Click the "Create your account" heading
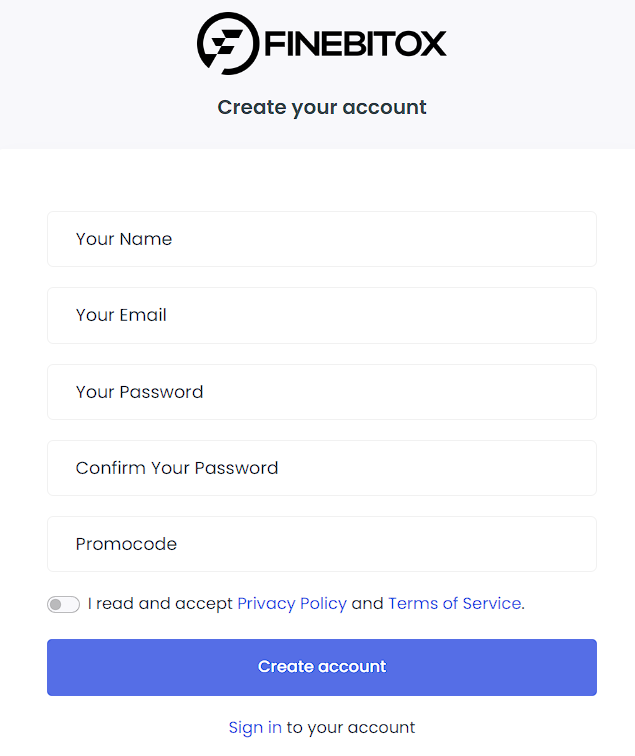Screen dimensions: 635x756 [322, 107]
